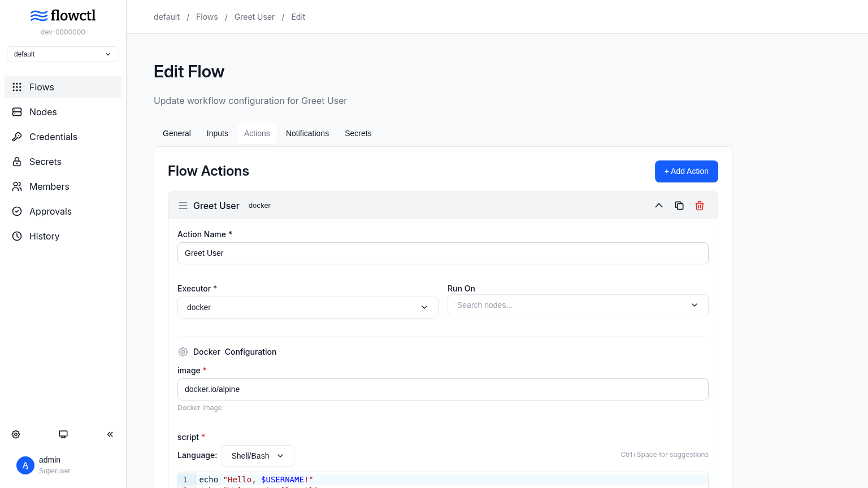Open the Shell/Bash language dropdown

258,456
